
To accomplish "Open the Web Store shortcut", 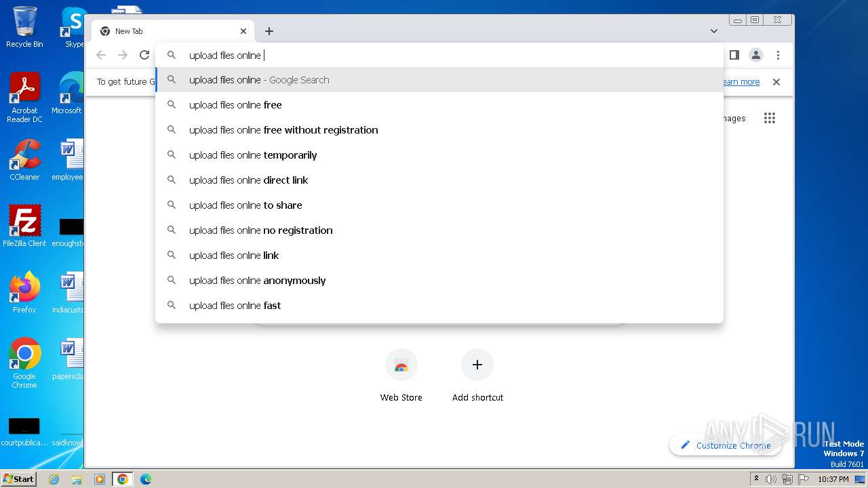I will click(401, 375).
